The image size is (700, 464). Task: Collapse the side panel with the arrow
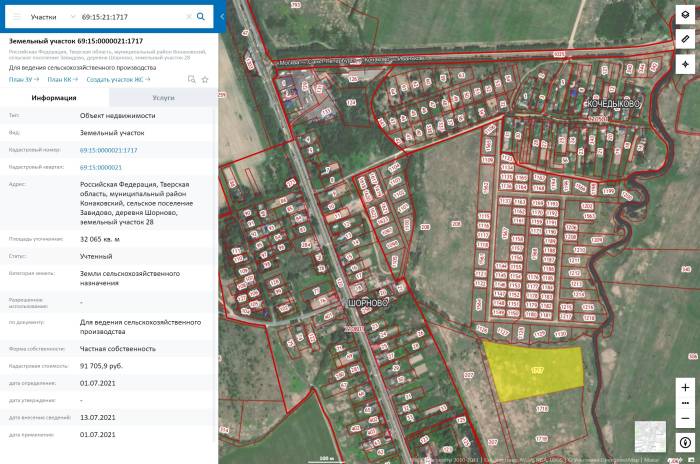point(222,17)
